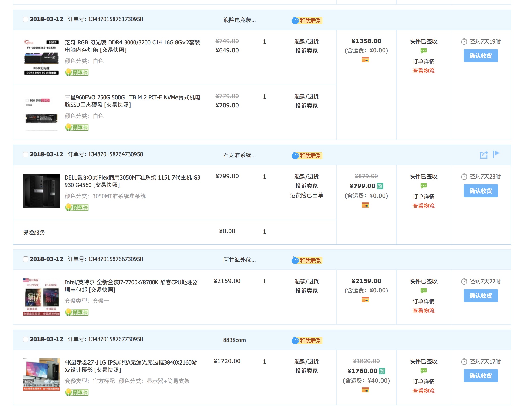Open 订单详情 for the LG 4K monitor order
Viewport: 532px width, 409px height.
[x=423, y=381]
